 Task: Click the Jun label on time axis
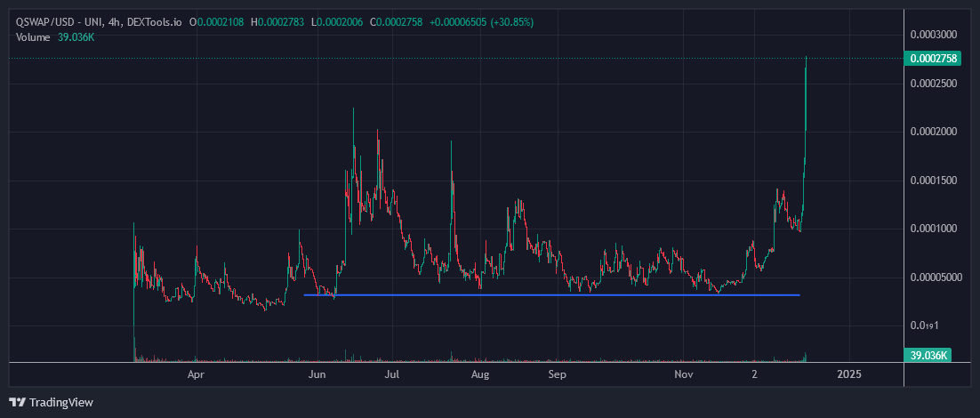[317, 375]
